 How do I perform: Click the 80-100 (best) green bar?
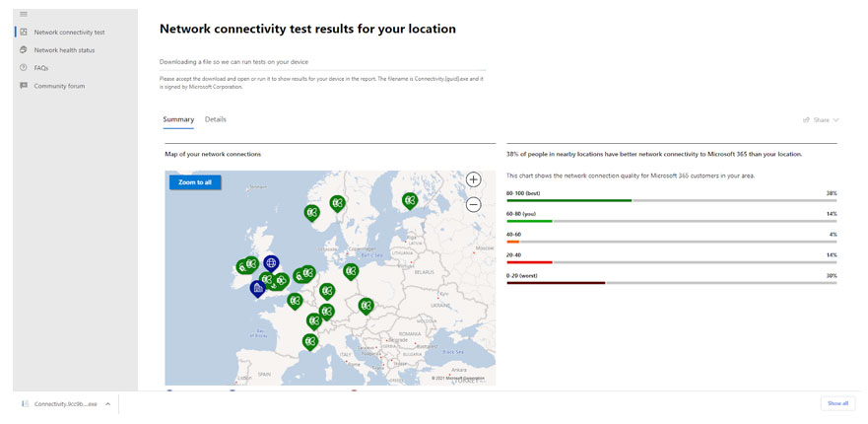(568, 200)
